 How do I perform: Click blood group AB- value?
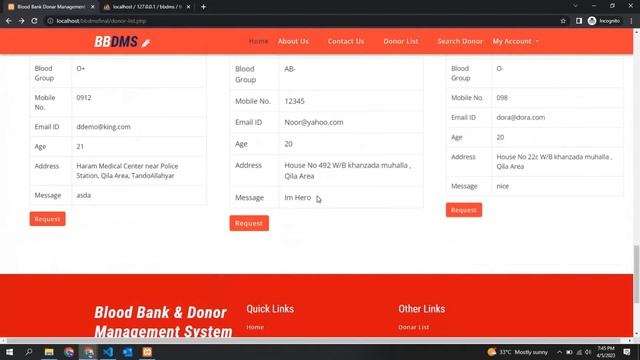290,69
